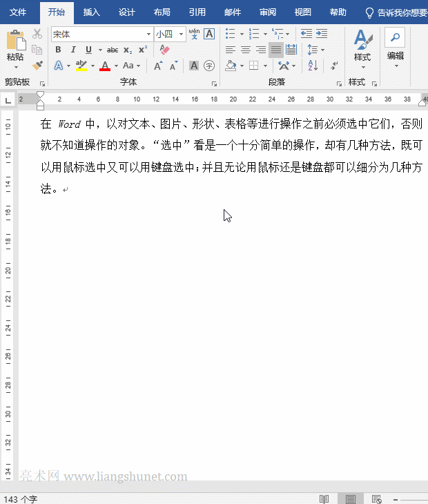428x504 pixels.
Task: Open underline style dropdown arrow
Action: (100, 50)
